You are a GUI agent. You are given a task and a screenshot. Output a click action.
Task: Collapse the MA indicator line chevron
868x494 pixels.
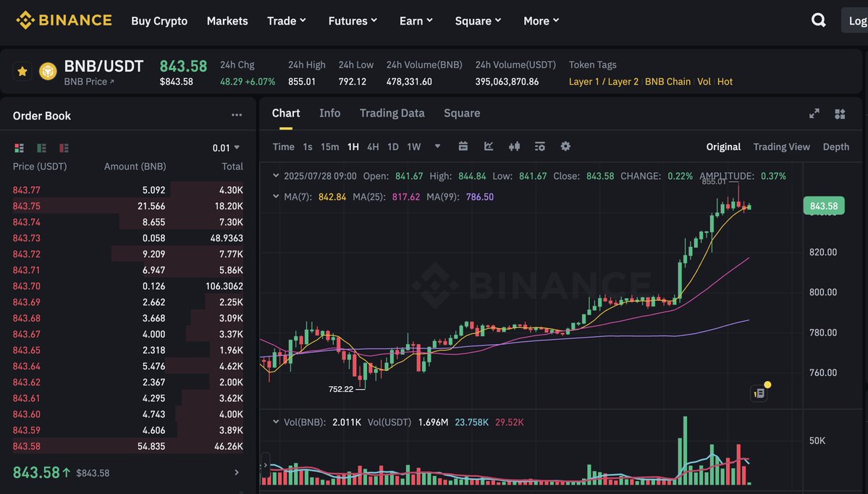pyautogui.click(x=276, y=196)
